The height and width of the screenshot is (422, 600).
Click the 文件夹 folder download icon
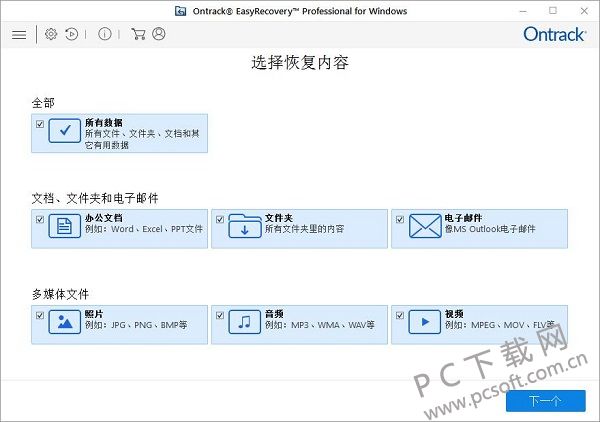[x=245, y=226]
